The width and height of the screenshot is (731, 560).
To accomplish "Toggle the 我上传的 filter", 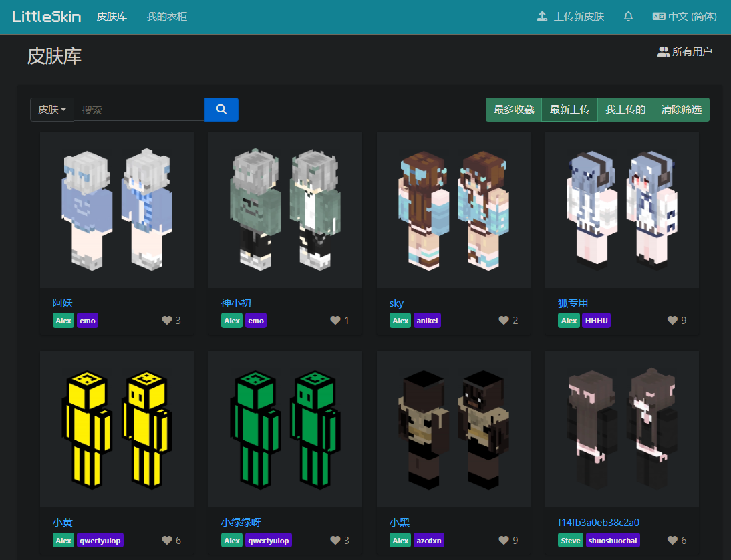I will click(625, 110).
